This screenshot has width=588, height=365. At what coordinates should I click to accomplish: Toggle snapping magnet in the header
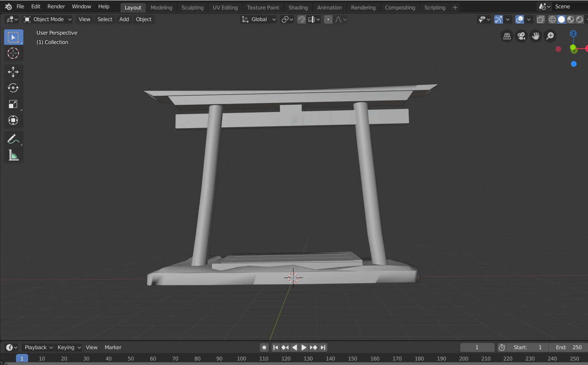point(301,19)
